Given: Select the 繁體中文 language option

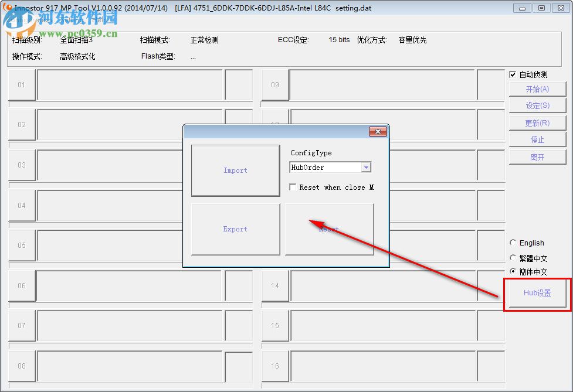Looking at the screenshot, I should (x=513, y=257).
